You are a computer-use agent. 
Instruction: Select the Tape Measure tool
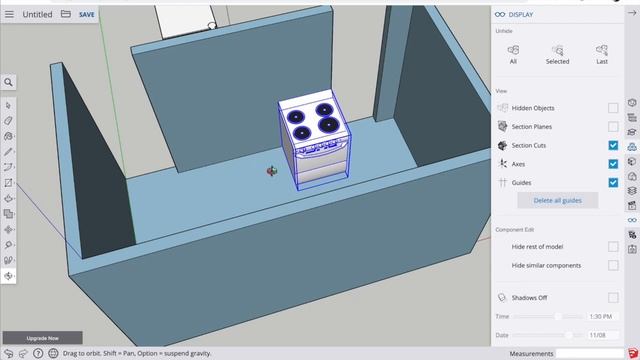point(9,245)
